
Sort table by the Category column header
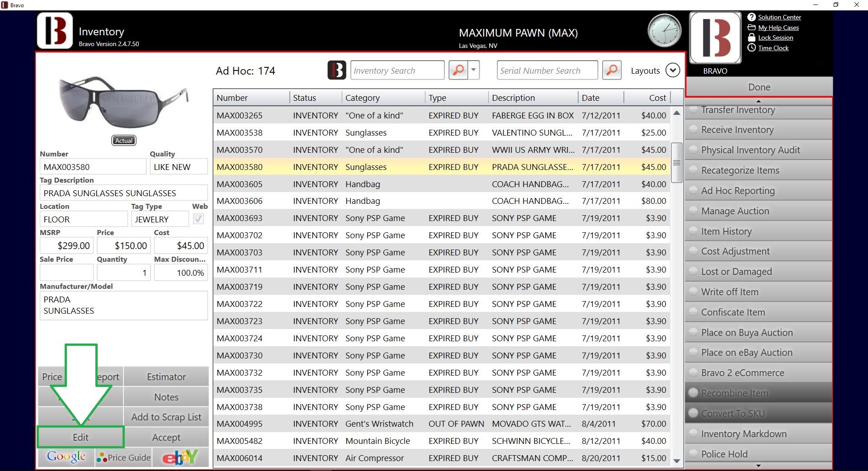[x=383, y=98]
